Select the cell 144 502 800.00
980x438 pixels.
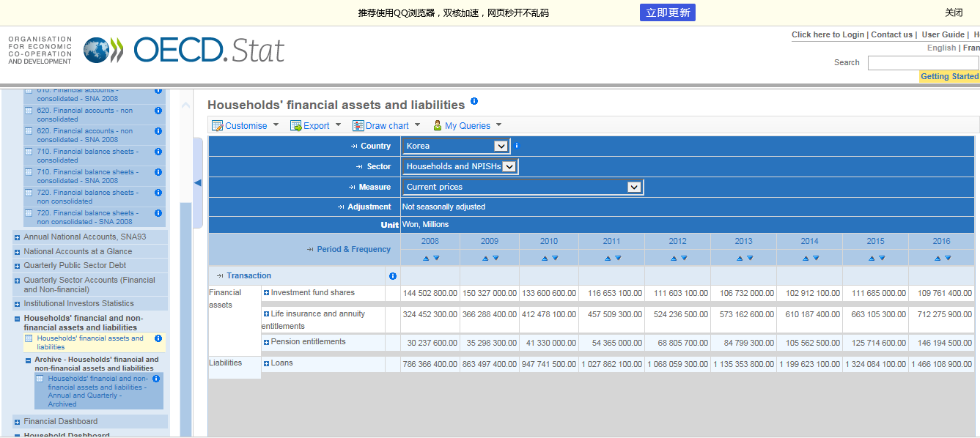pos(430,293)
